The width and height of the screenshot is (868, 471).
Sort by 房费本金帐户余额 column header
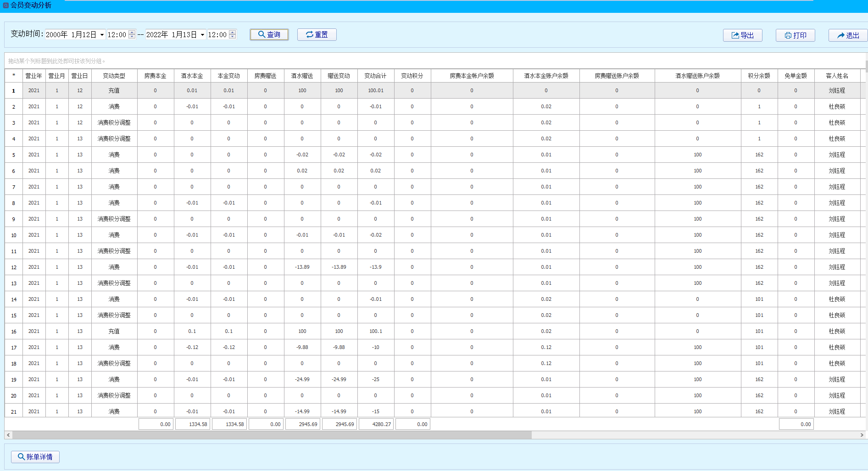(472, 76)
